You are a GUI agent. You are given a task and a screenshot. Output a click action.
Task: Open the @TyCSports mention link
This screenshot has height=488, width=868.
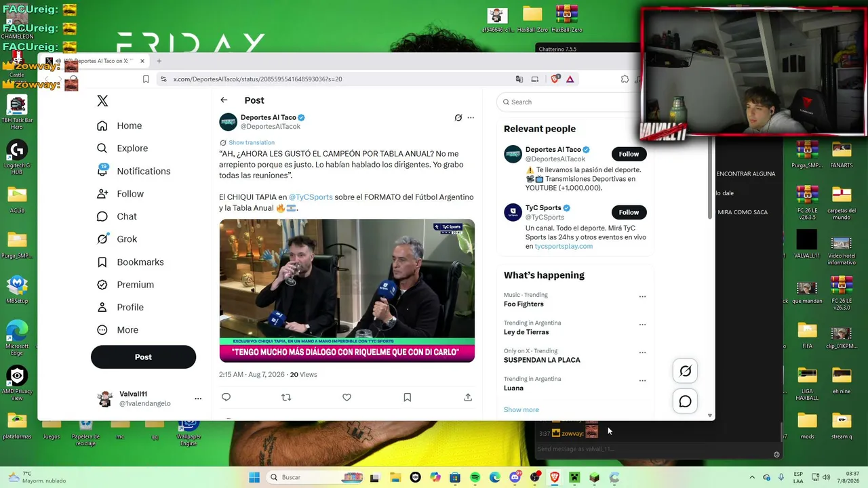(x=311, y=197)
